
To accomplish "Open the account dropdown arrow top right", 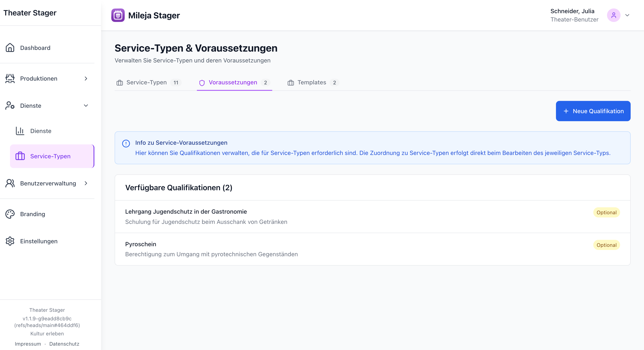I will point(628,15).
